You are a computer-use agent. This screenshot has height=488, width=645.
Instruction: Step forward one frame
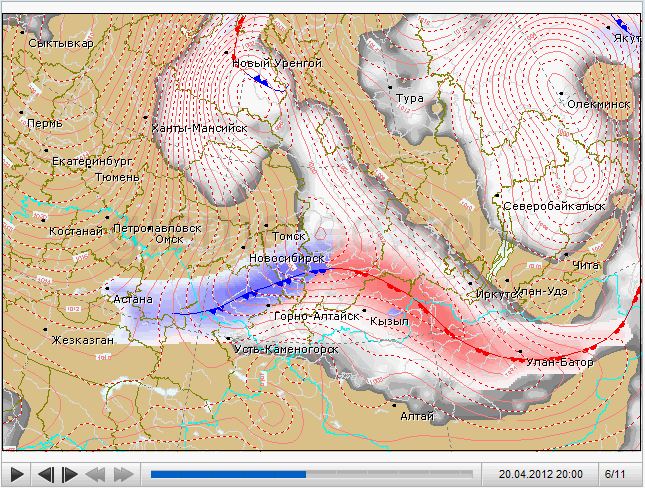point(70,474)
